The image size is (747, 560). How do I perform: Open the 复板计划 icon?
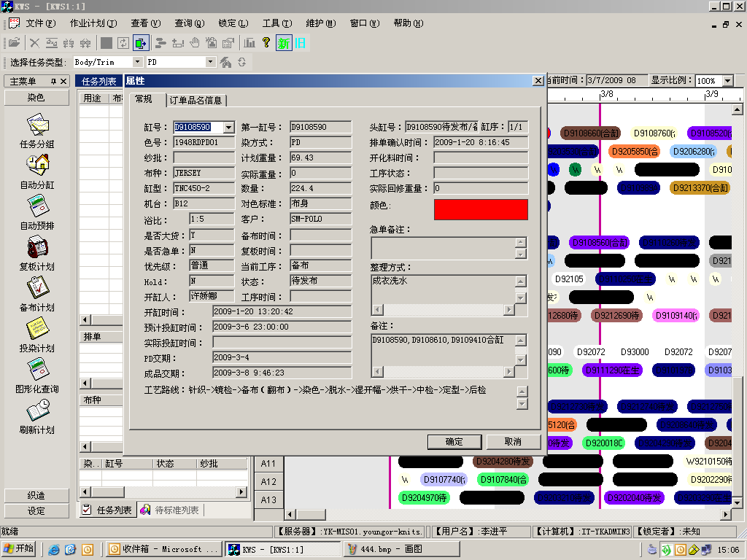[x=36, y=248]
